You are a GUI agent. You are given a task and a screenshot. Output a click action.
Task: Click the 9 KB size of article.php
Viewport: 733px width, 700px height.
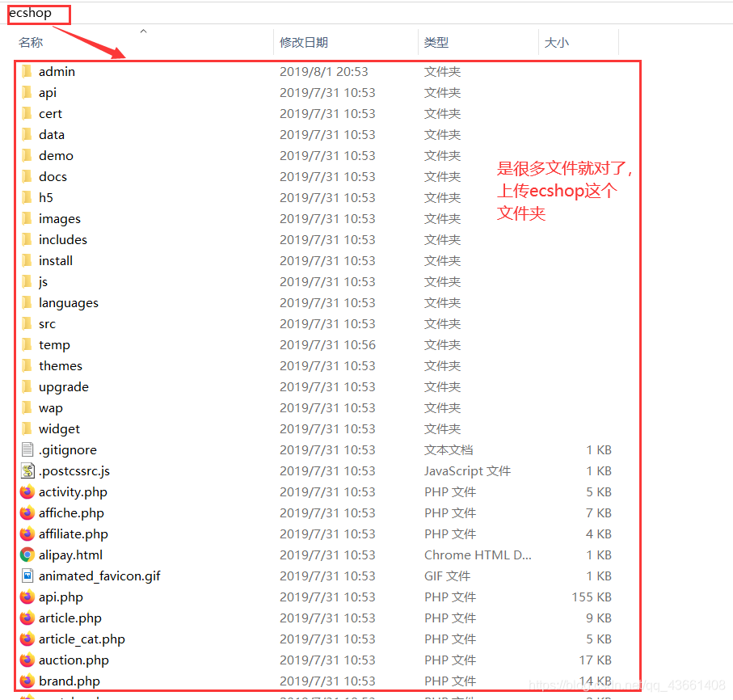coord(600,618)
